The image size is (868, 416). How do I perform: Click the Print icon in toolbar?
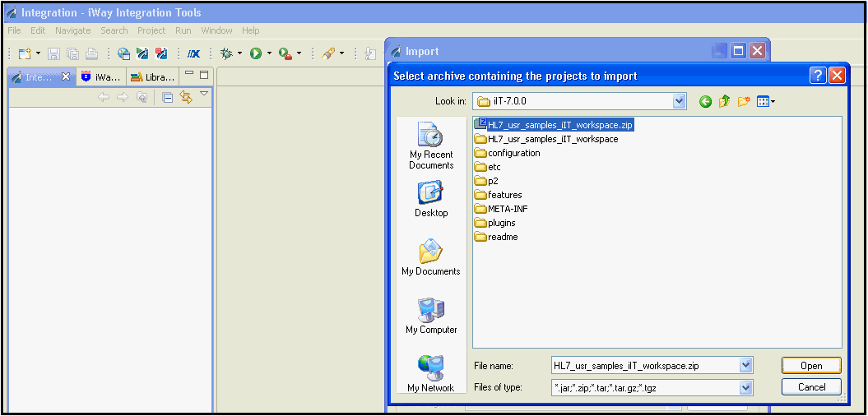pos(91,53)
